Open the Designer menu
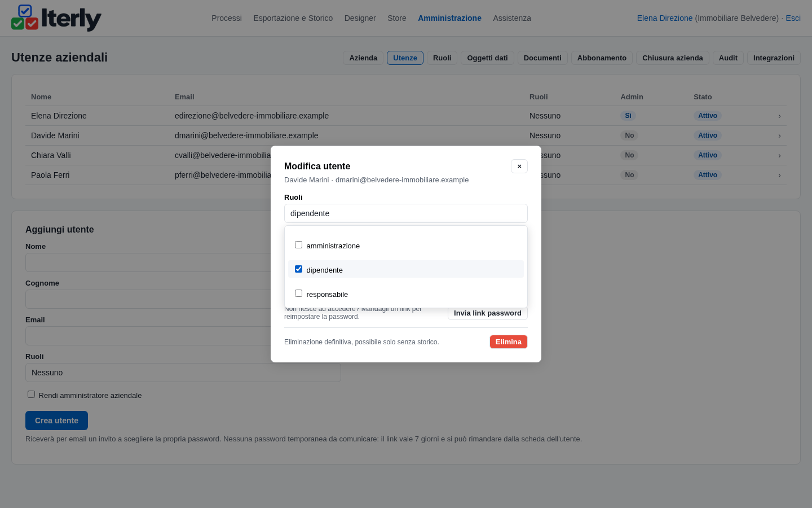 click(360, 18)
